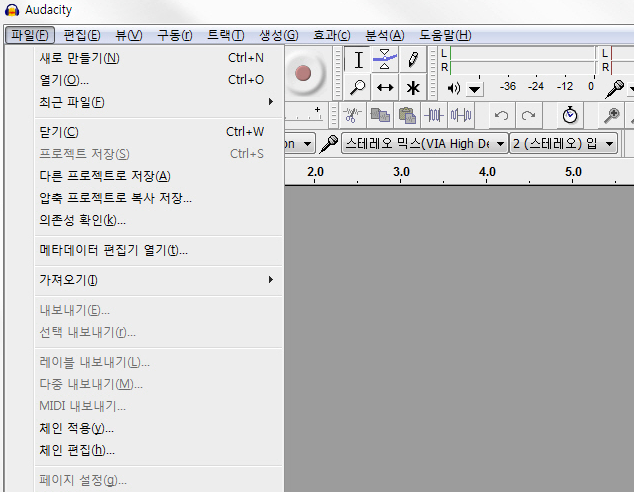Open the output meter dropdown arrow

[475, 89]
